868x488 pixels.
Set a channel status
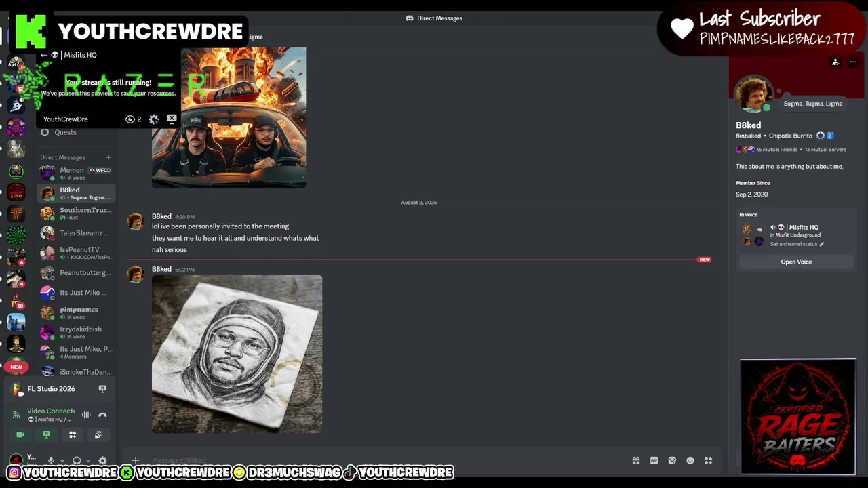click(x=797, y=244)
